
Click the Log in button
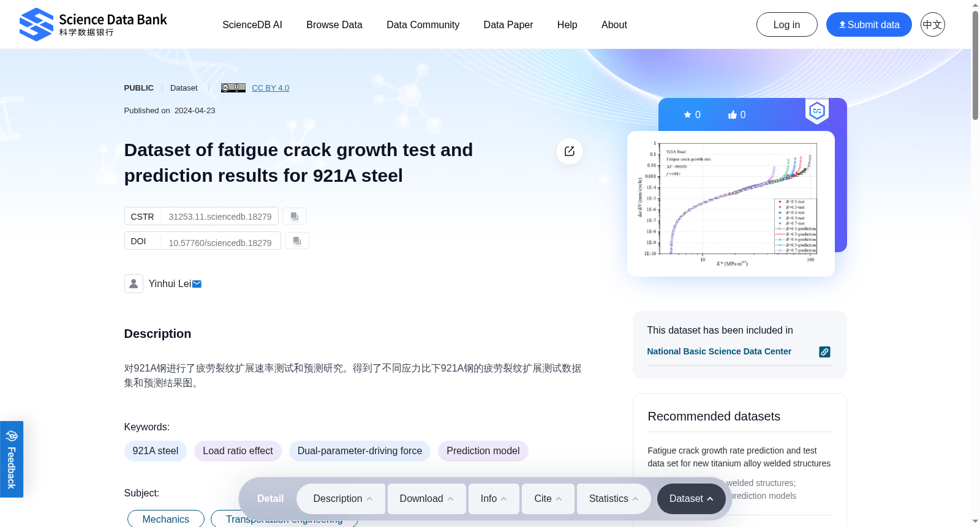click(787, 24)
